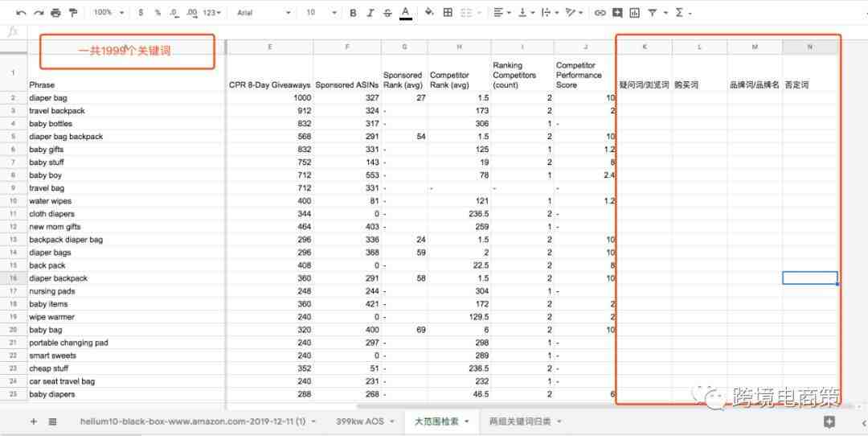The width and height of the screenshot is (868, 436).
Task: Click the Insert link icon
Action: point(600,13)
